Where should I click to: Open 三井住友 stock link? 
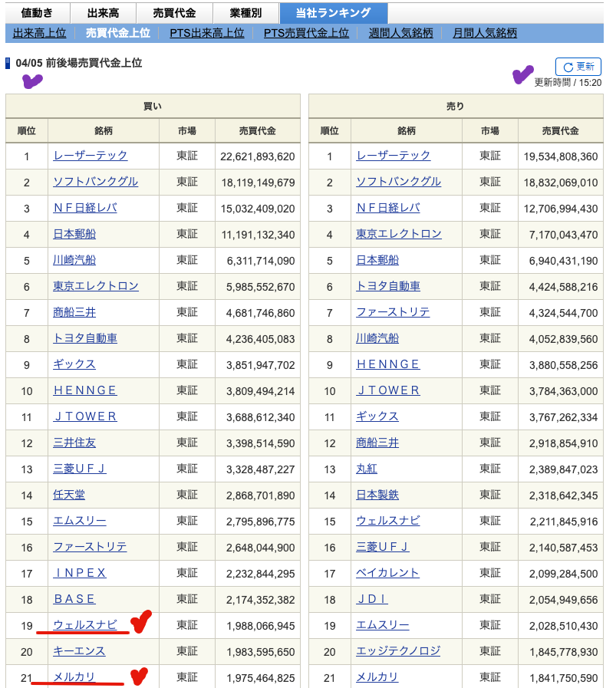click(74, 443)
